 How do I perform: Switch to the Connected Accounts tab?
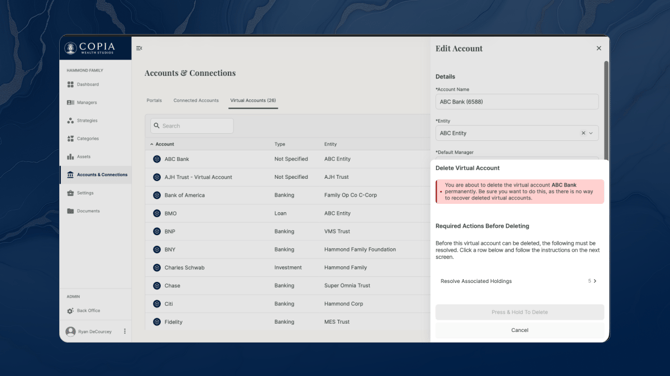point(196,100)
